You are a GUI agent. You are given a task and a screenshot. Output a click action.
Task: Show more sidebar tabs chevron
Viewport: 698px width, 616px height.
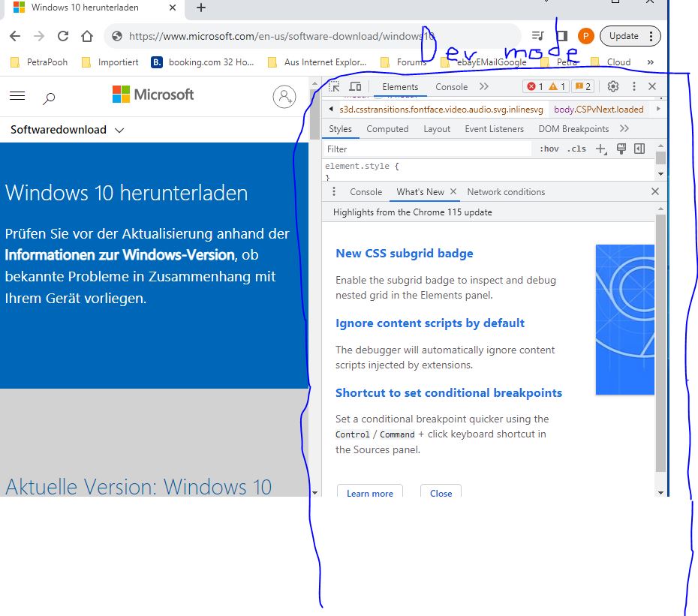[x=624, y=128]
